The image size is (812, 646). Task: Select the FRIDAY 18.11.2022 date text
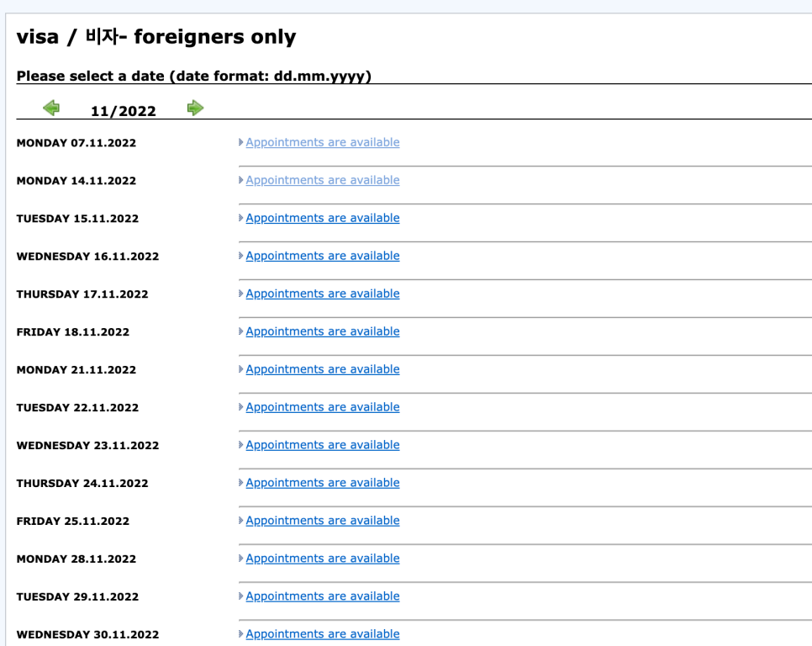[73, 332]
